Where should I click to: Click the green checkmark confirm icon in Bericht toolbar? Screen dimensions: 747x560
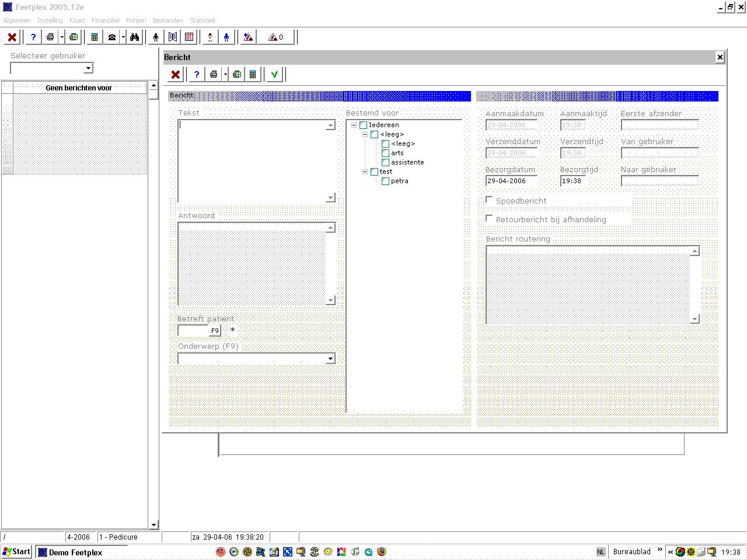tap(274, 75)
